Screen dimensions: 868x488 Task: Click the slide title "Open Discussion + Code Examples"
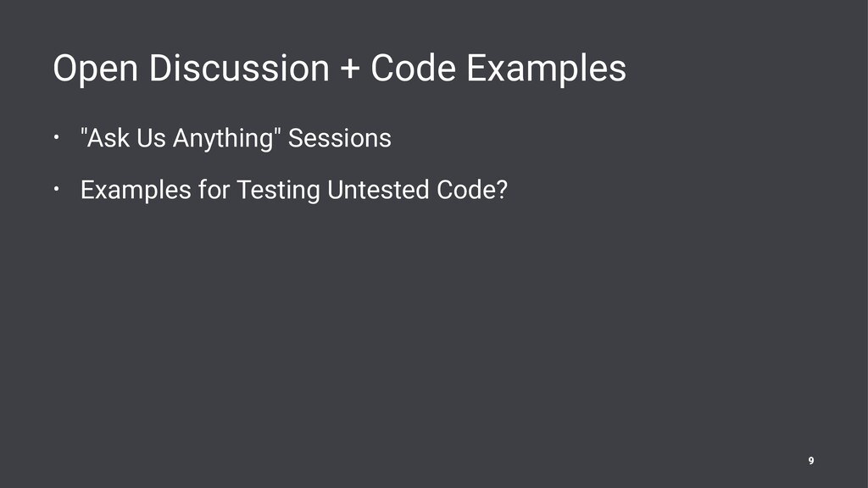pyautogui.click(x=339, y=69)
